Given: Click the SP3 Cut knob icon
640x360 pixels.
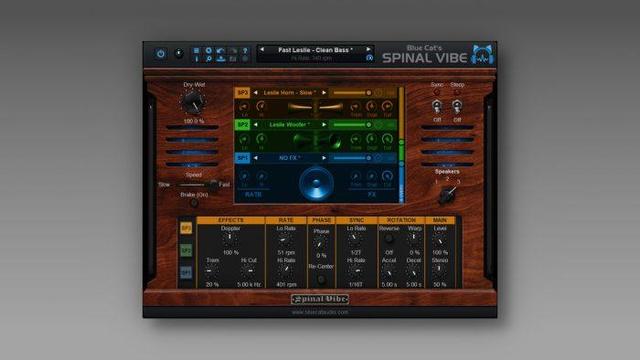Looking at the screenshot, I should 387,107.
